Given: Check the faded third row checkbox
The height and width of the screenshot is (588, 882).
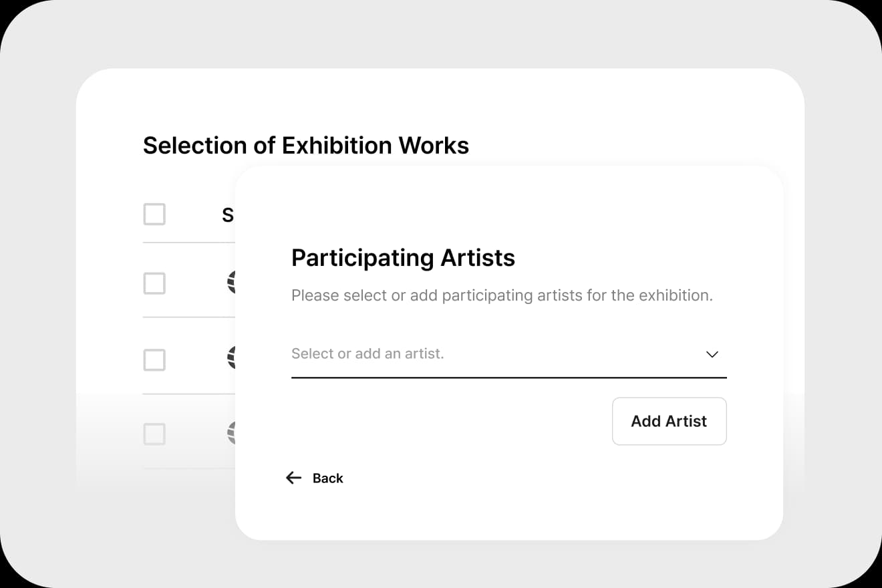Looking at the screenshot, I should tap(154, 434).
